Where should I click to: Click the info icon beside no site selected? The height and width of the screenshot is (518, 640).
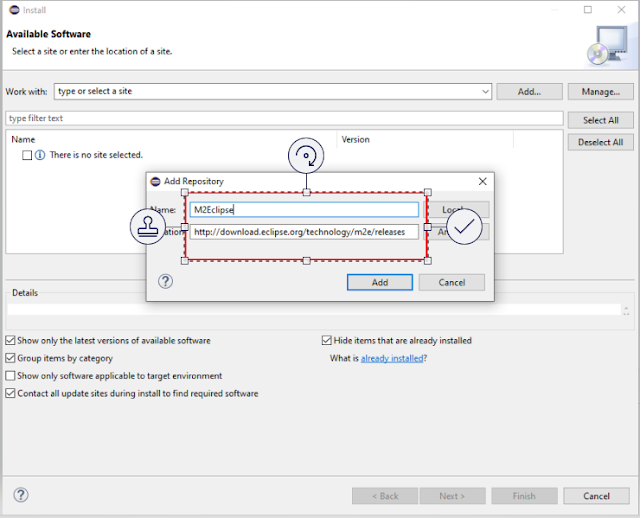(x=40, y=155)
